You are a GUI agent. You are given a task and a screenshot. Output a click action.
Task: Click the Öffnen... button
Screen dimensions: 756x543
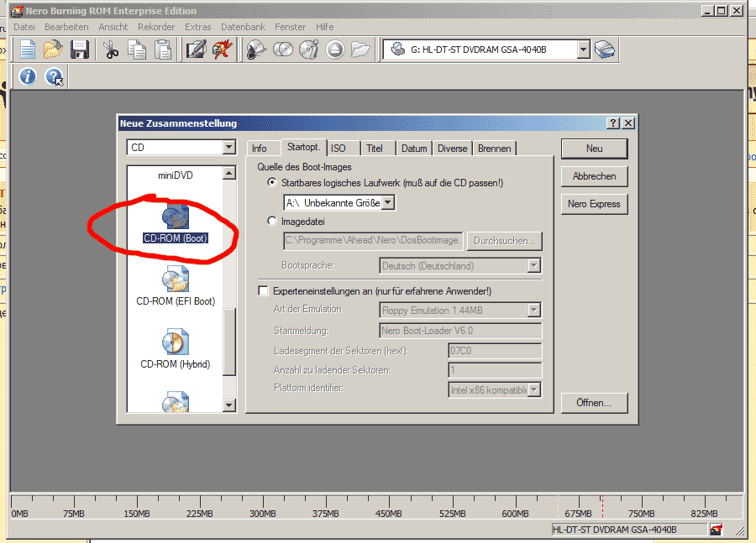pos(594,403)
